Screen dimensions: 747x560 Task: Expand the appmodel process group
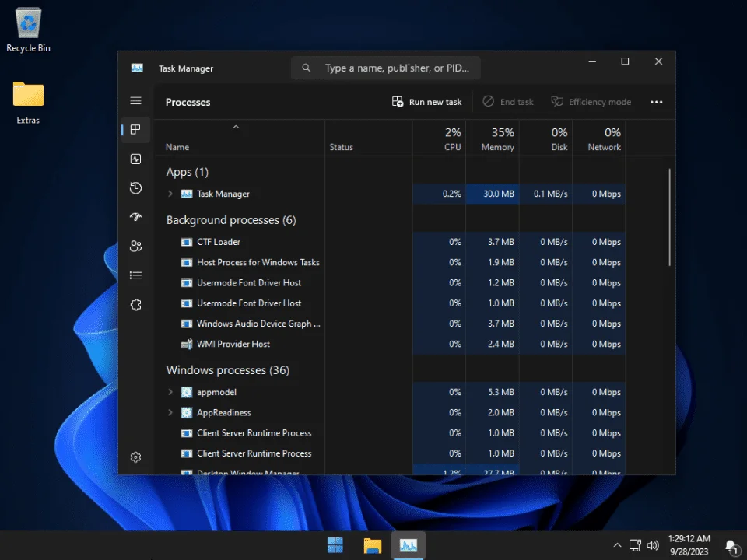[170, 392]
